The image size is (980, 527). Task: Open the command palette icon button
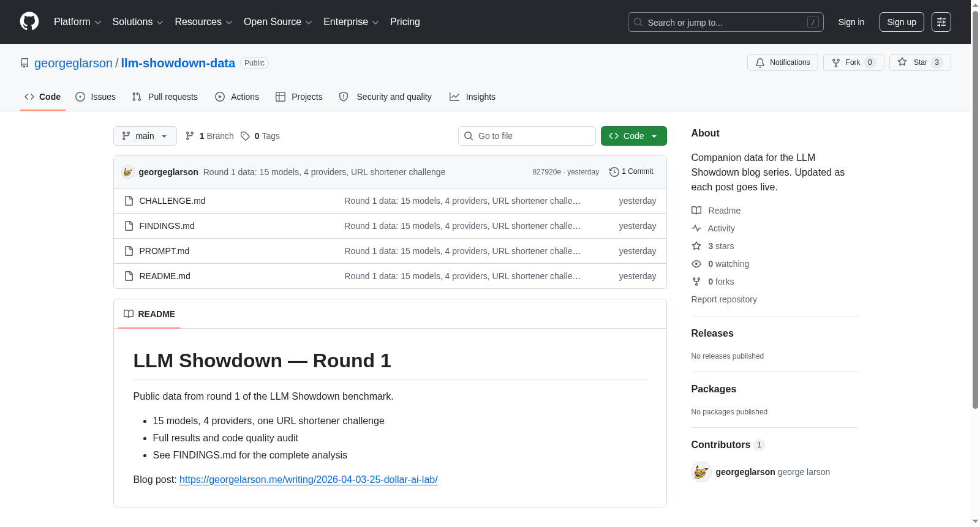(941, 22)
